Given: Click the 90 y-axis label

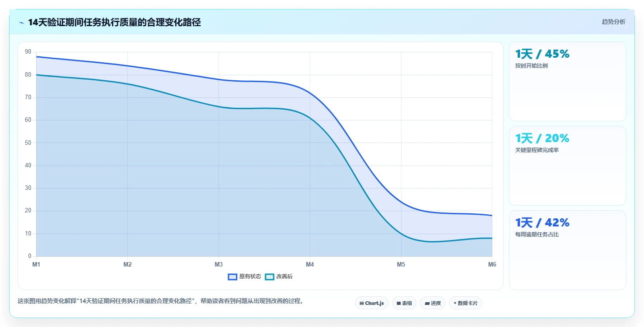Looking at the screenshot, I should 28,52.
